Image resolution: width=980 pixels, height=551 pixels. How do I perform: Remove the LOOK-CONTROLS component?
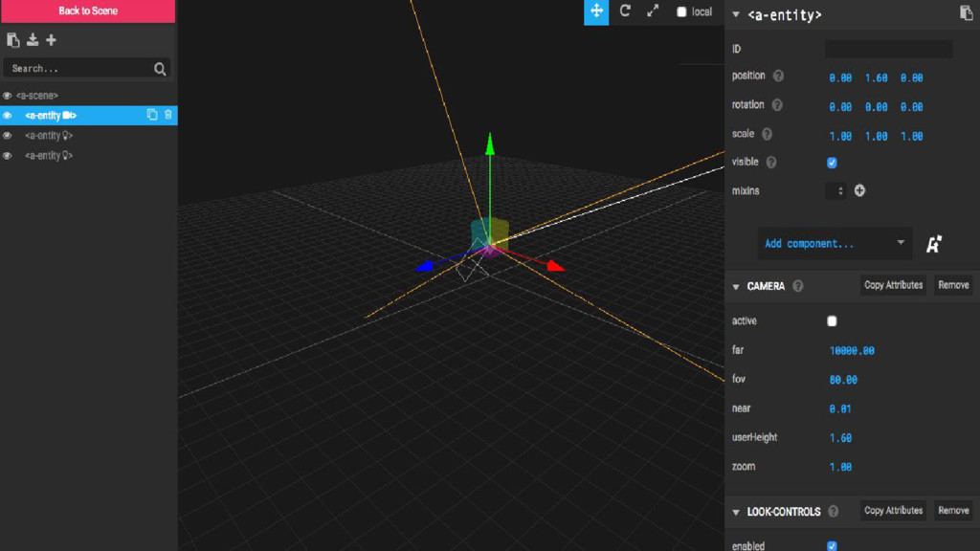952,511
